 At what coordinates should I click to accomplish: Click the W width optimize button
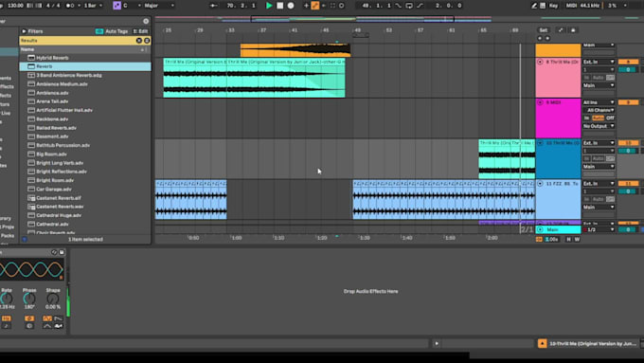[x=577, y=239]
